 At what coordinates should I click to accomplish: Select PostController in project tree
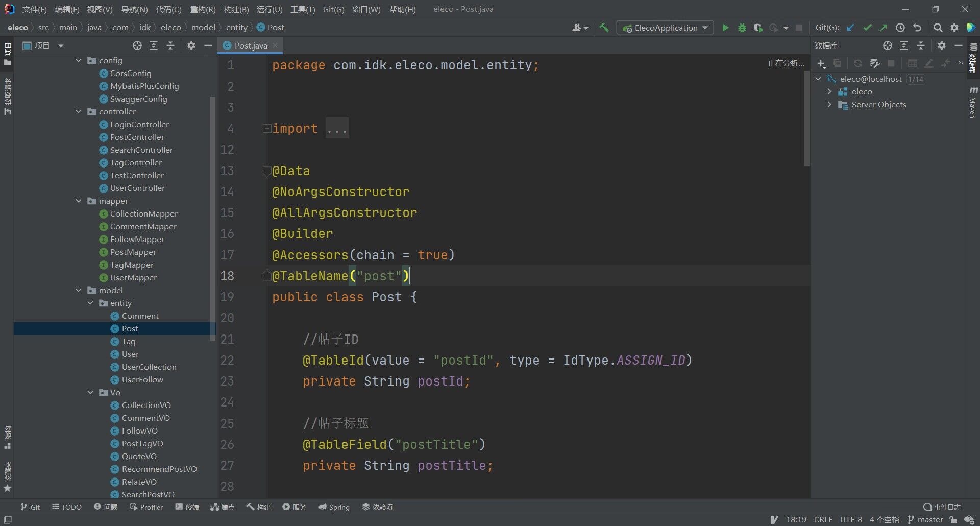click(x=137, y=137)
